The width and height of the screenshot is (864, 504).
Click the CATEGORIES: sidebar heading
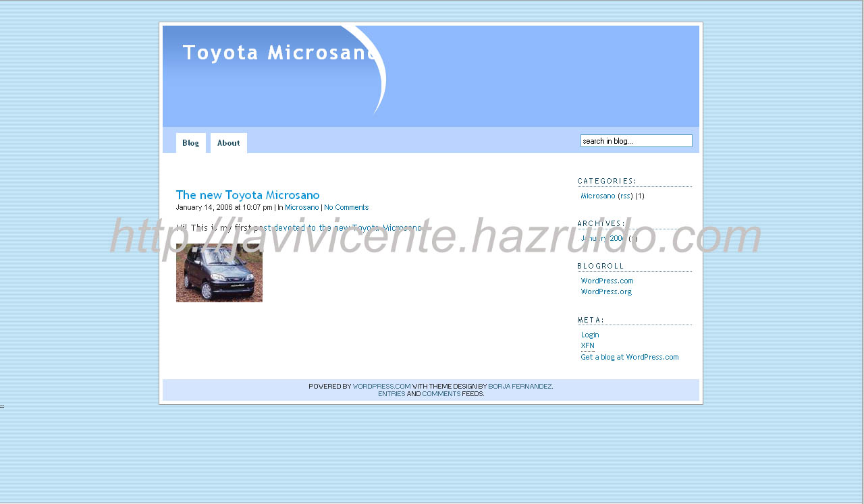[x=607, y=181]
